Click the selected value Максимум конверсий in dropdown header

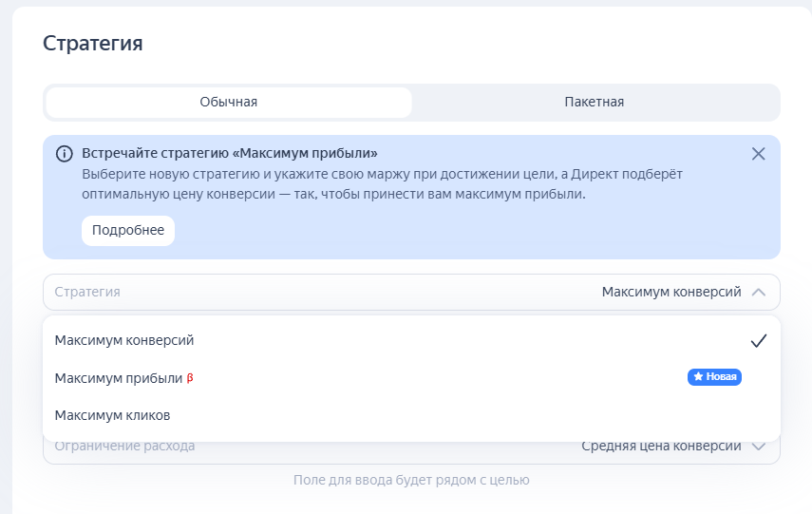coord(670,293)
